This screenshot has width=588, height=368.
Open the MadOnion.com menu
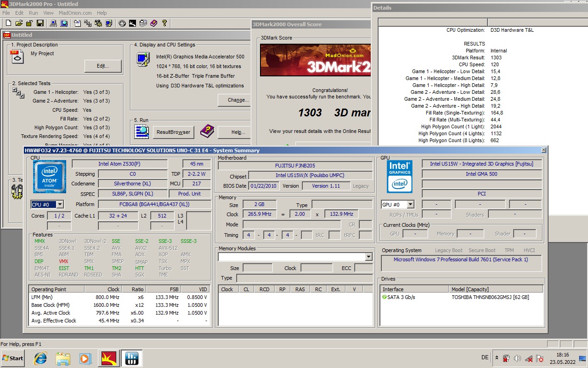point(75,13)
